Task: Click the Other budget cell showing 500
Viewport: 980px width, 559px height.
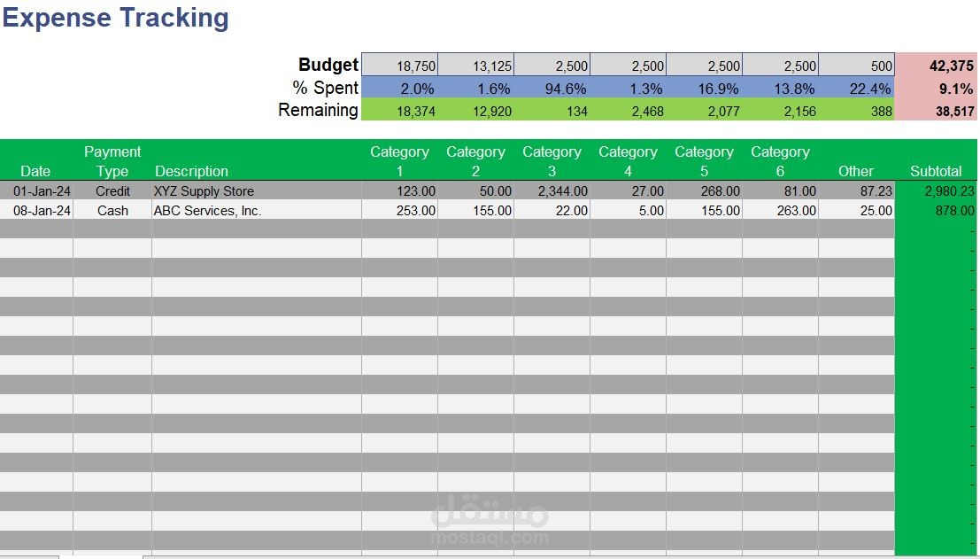Action: click(x=856, y=65)
